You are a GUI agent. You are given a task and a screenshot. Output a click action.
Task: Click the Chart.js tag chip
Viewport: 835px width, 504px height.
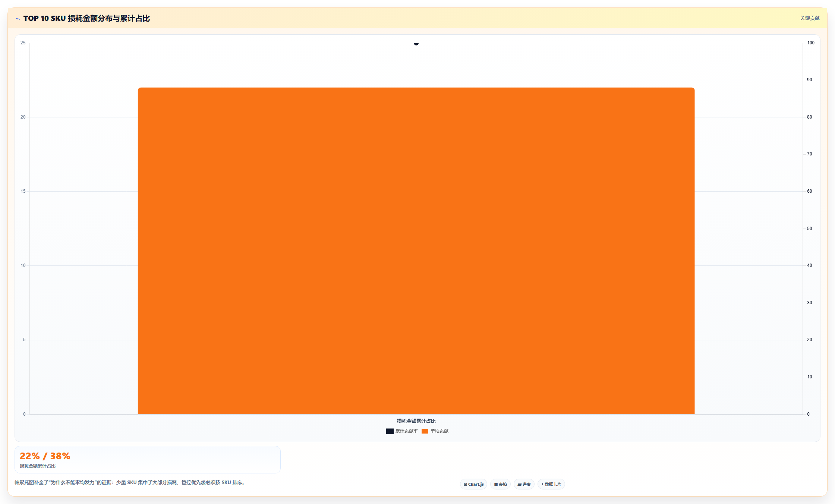(x=473, y=484)
